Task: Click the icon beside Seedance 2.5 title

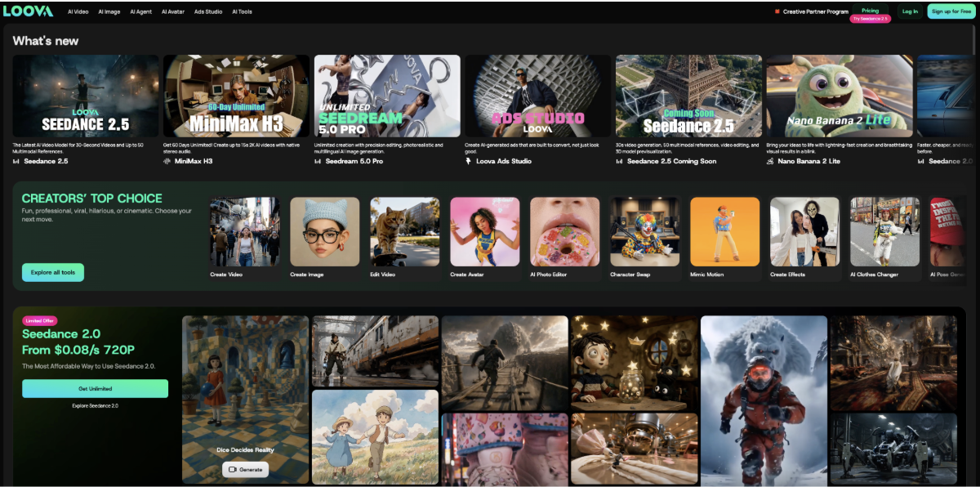Action: (16, 161)
